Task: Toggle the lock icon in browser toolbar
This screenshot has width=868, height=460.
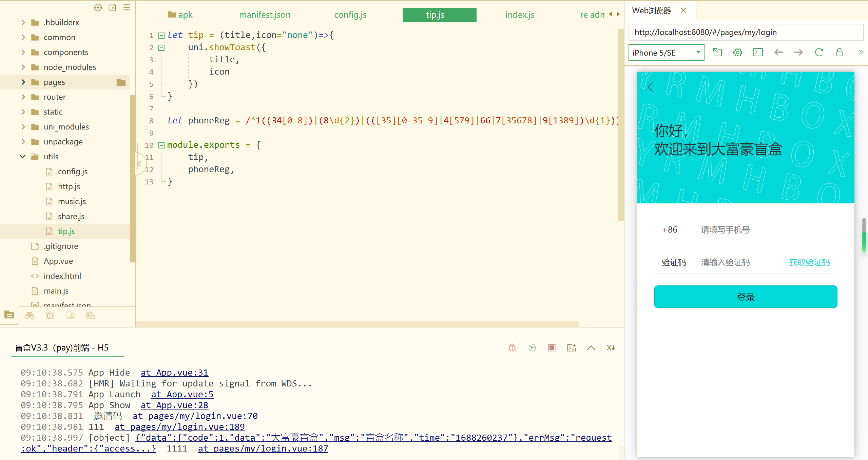Action: (x=839, y=53)
